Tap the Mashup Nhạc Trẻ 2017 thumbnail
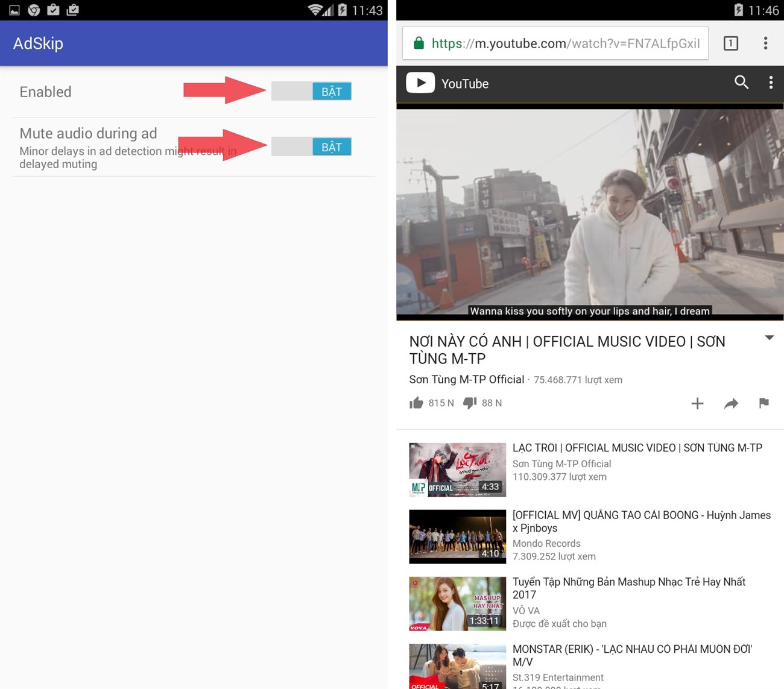784x689 pixels. tap(457, 603)
